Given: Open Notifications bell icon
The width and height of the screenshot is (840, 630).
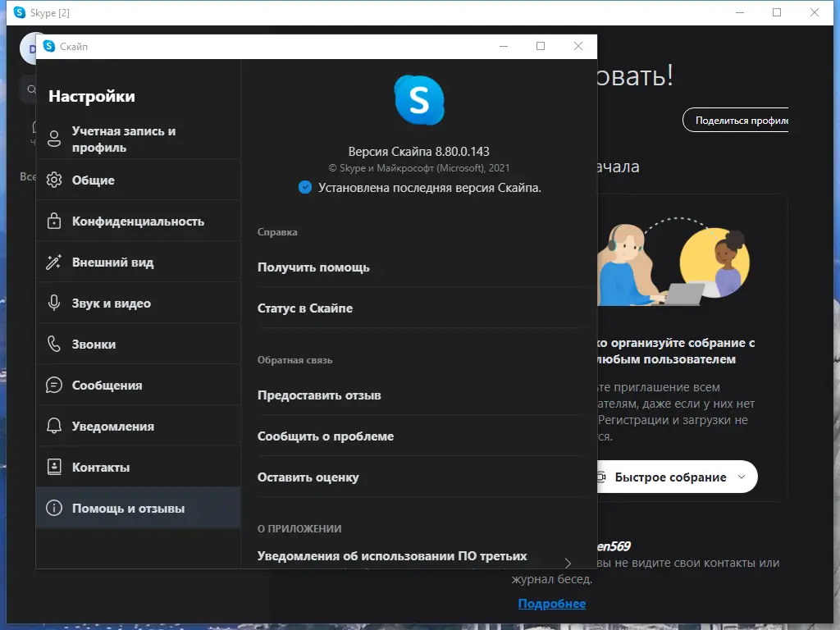Looking at the screenshot, I should pyautogui.click(x=56, y=425).
